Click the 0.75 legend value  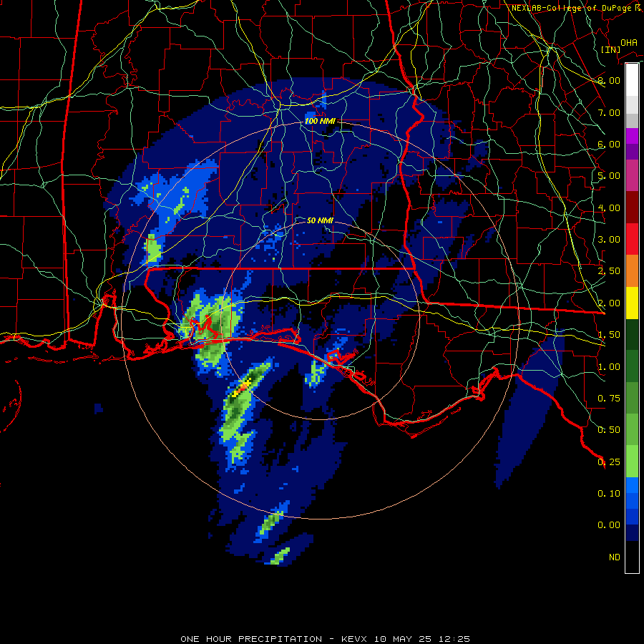[x=609, y=399]
